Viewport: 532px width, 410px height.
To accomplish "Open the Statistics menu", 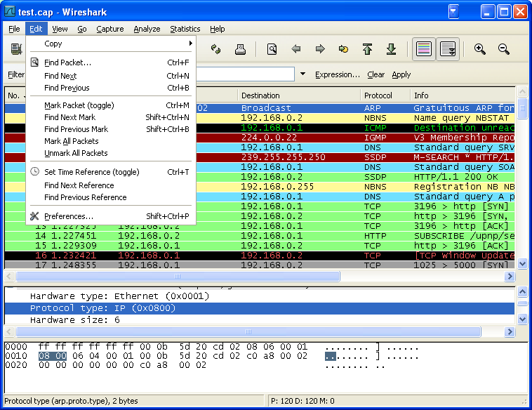I will 185,29.
